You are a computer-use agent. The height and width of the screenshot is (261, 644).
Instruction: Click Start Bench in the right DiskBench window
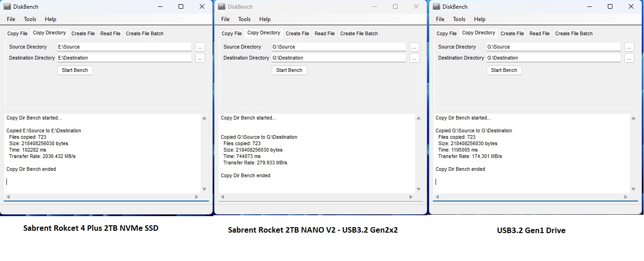(504, 70)
